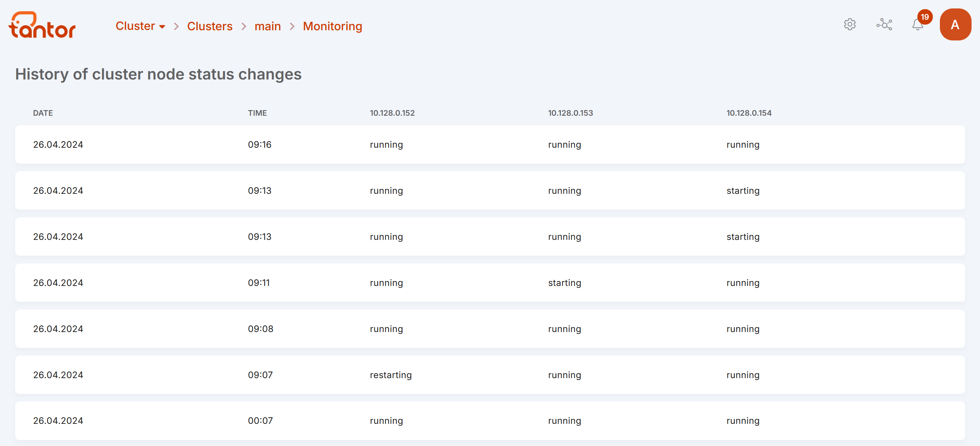980x446 pixels.
Task: Click starting status in 09:11 row
Action: [x=564, y=283]
